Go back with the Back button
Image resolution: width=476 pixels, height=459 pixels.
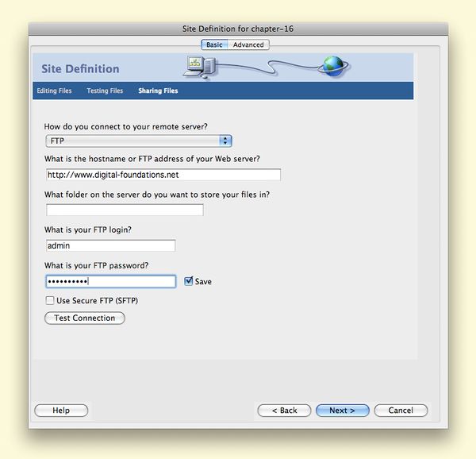pos(284,411)
